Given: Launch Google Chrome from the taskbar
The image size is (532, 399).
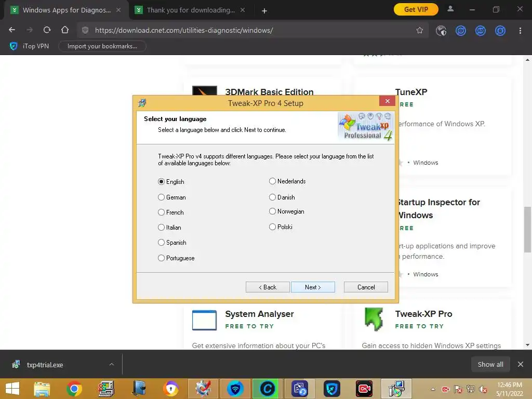Looking at the screenshot, I should (x=74, y=389).
